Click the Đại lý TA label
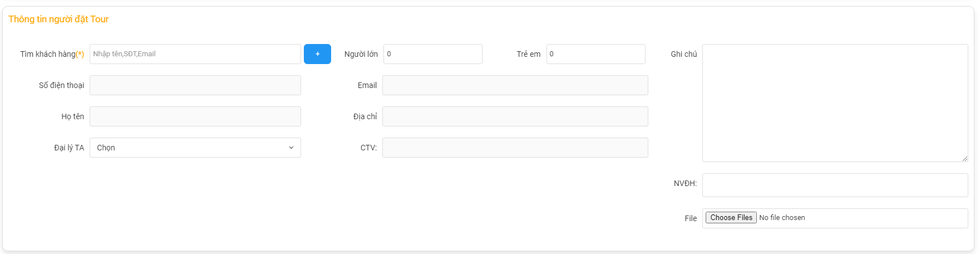980x254 pixels. coord(69,148)
